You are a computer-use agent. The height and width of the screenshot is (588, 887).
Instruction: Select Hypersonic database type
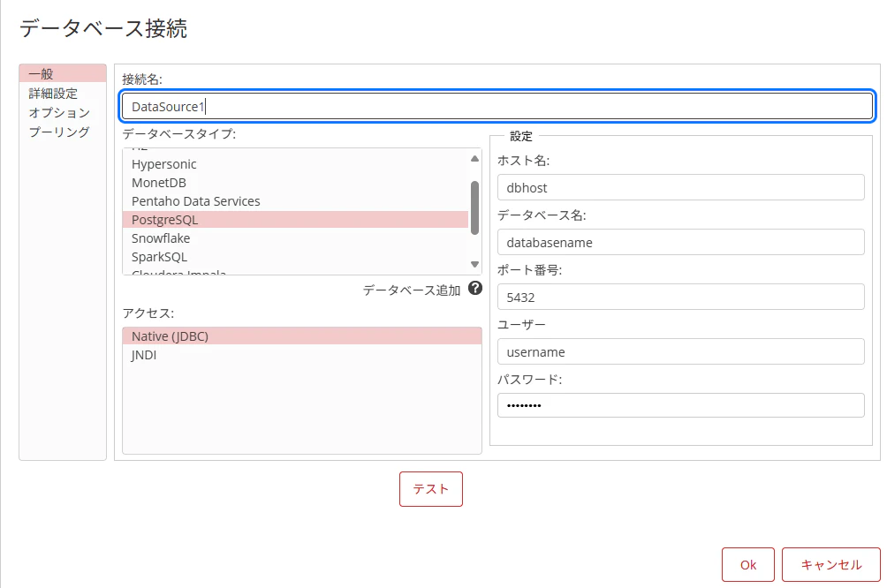click(x=295, y=164)
